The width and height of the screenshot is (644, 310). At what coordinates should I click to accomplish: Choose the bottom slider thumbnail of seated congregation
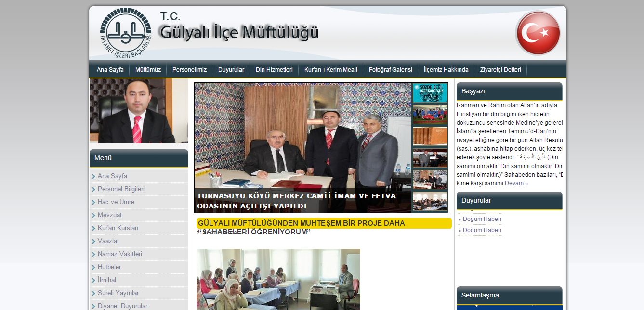click(430, 201)
